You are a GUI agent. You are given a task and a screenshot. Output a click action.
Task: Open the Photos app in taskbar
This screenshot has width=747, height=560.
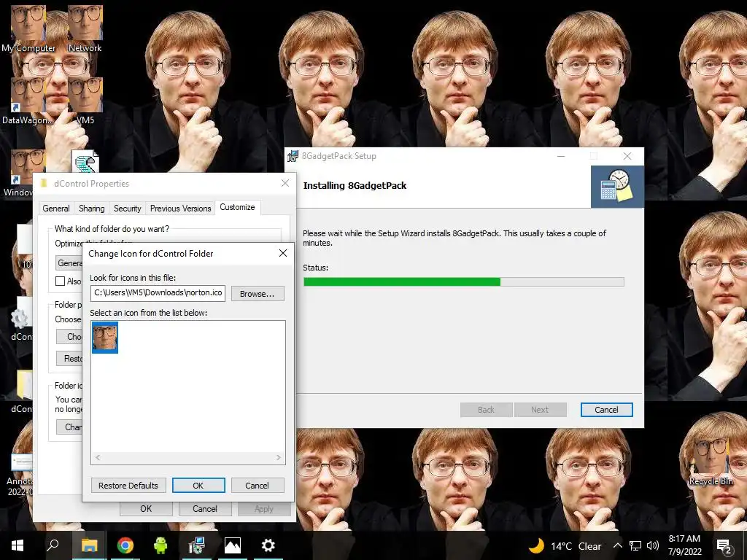(233, 545)
